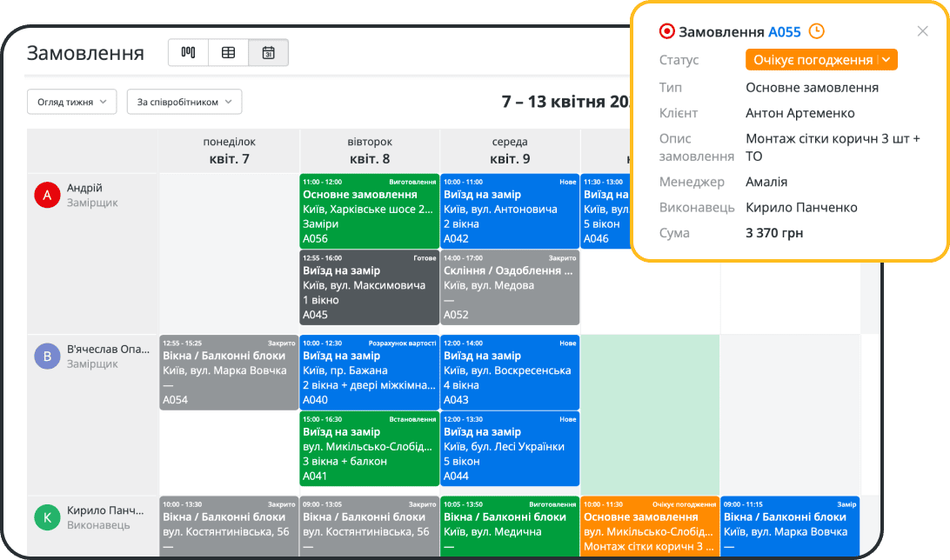
Task: Open the "Огляд тижня" dropdown
Action: [71, 102]
